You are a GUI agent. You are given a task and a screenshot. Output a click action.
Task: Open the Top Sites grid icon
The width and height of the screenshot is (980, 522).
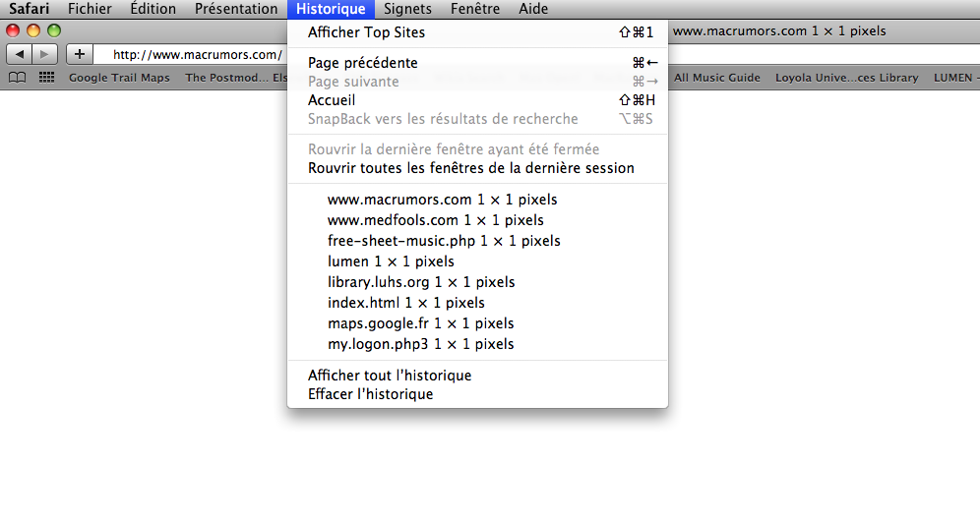pos(47,78)
